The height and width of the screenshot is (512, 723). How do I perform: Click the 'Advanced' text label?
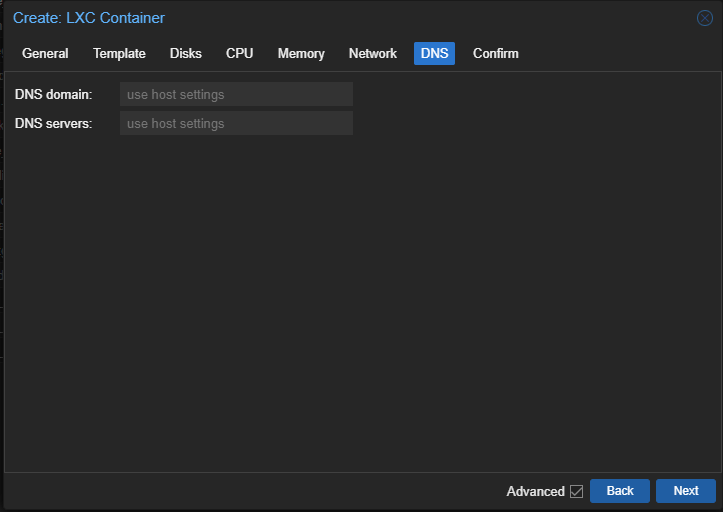click(535, 492)
